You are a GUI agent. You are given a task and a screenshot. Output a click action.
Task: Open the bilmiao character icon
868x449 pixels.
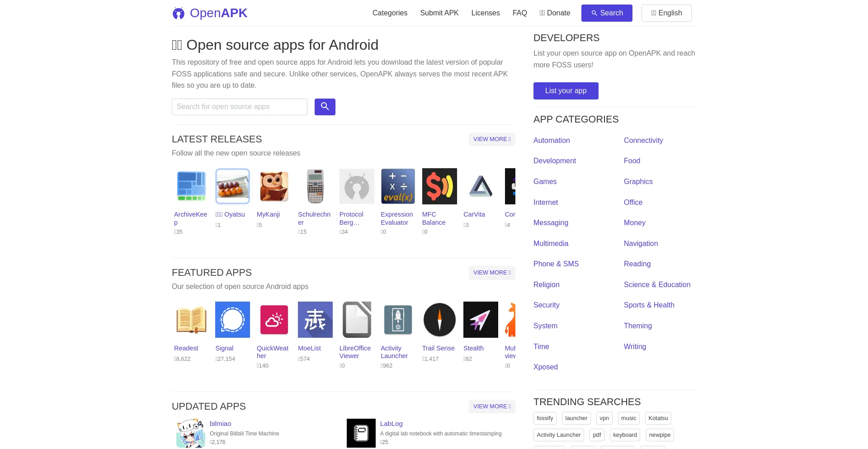(191, 433)
